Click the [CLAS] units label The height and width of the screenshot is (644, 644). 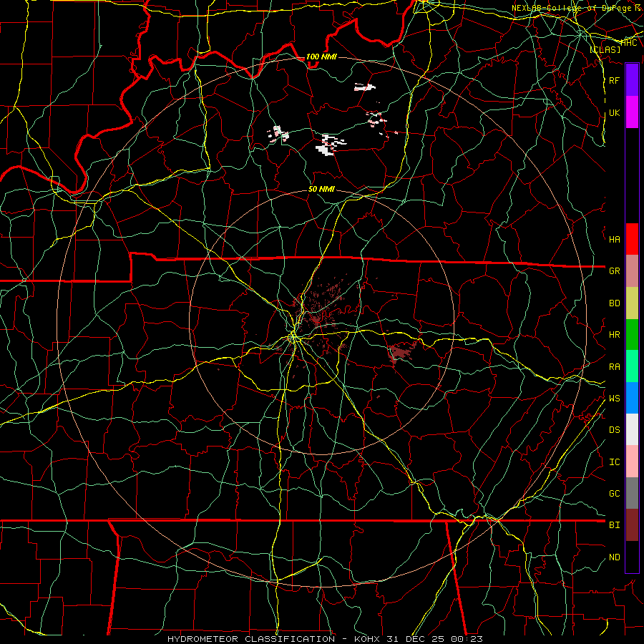(605, 49)
